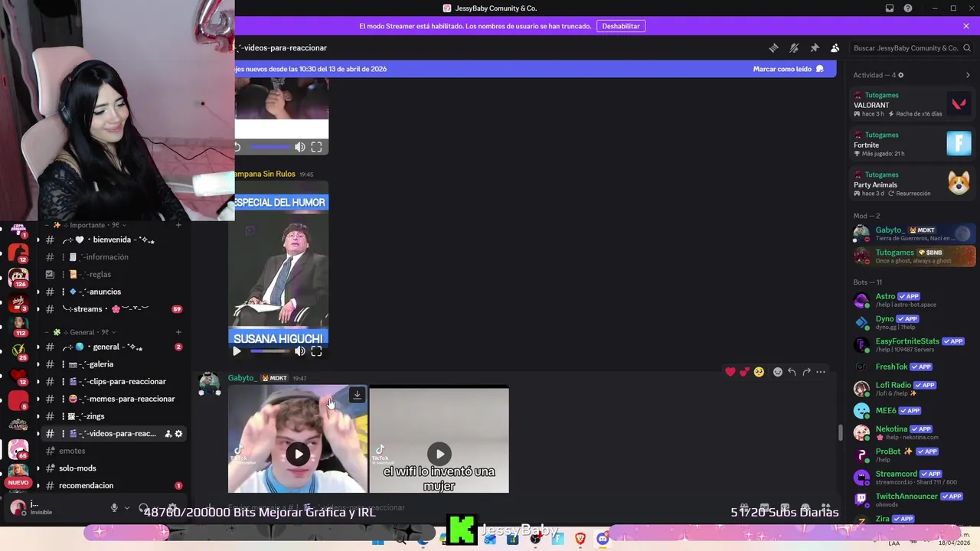Collapse the Importante channel category
The image size is (980, 551).
point(86,225)
